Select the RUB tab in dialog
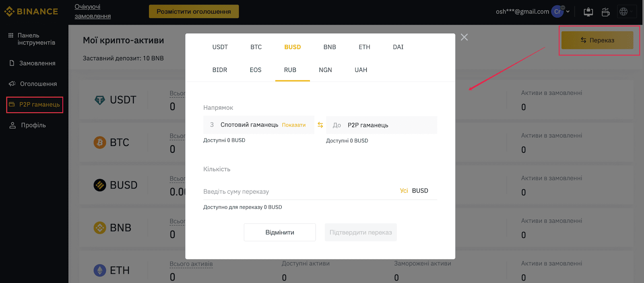Image resolution: width=644 pixels, height=283 pixels. 290,70
